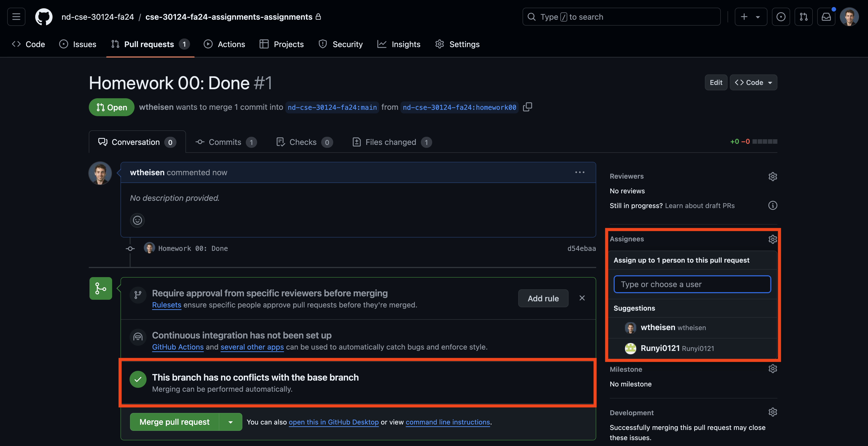Expand the merge method dropdown arrow
This screenshot has height=446, width=868.
[x=231, y=422]
